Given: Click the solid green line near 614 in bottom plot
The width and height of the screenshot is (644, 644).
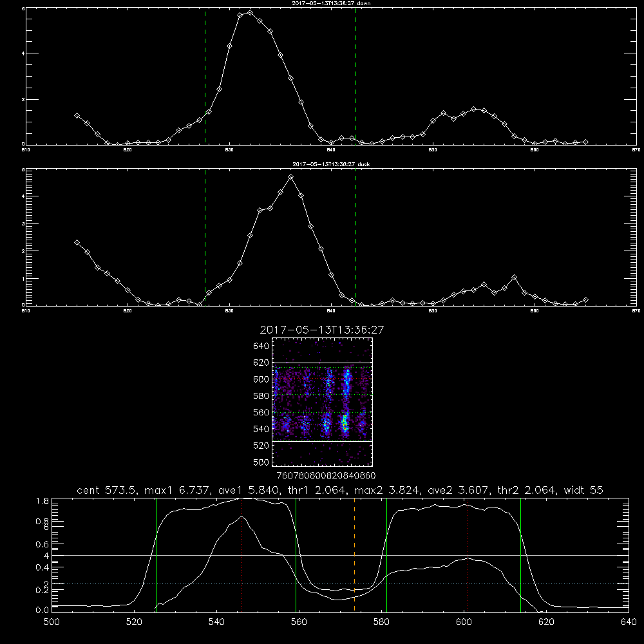Looking at the screenshot, I should [520, 555].
